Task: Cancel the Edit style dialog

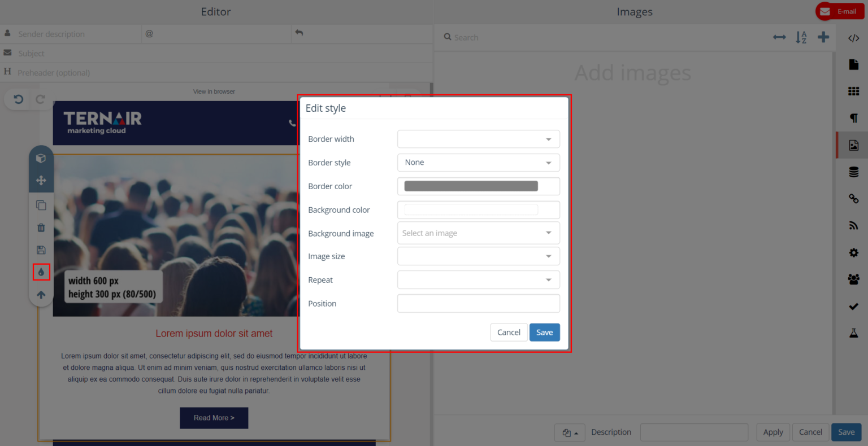Action: coord(509,333)
